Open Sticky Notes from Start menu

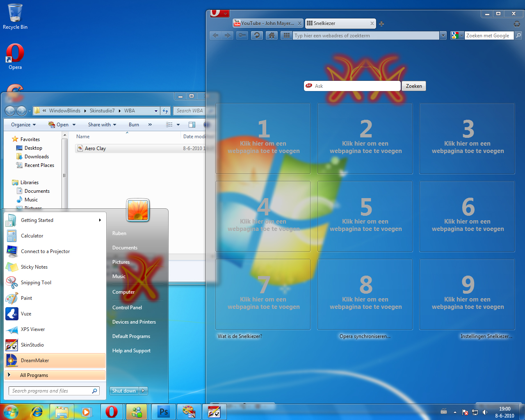[x=55, y=267]
